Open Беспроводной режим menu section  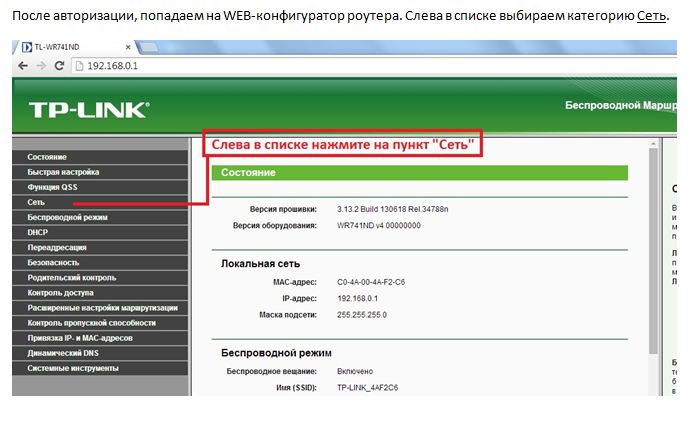click(68, 217)
